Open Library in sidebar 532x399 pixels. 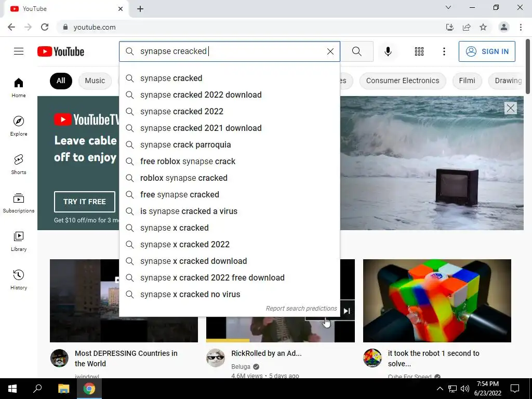click(x=19, y=241)
